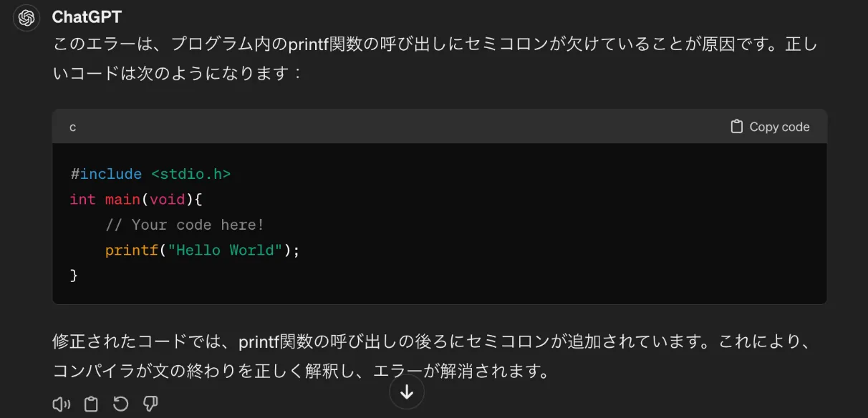This screenshot has height=418, width=868.
Task: Click the ChatGPT avatar logo
Action: [26, 17]
